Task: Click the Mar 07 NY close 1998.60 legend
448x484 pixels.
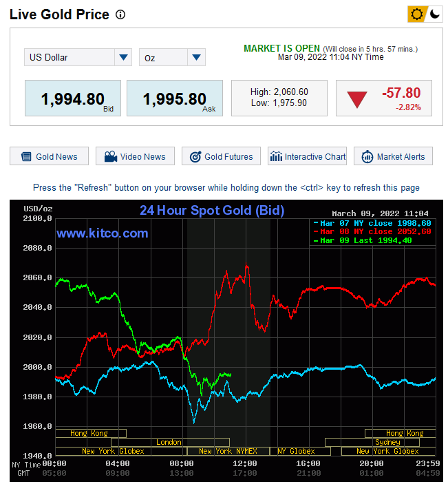Action: pyautogui.click(x=372, y=223)
